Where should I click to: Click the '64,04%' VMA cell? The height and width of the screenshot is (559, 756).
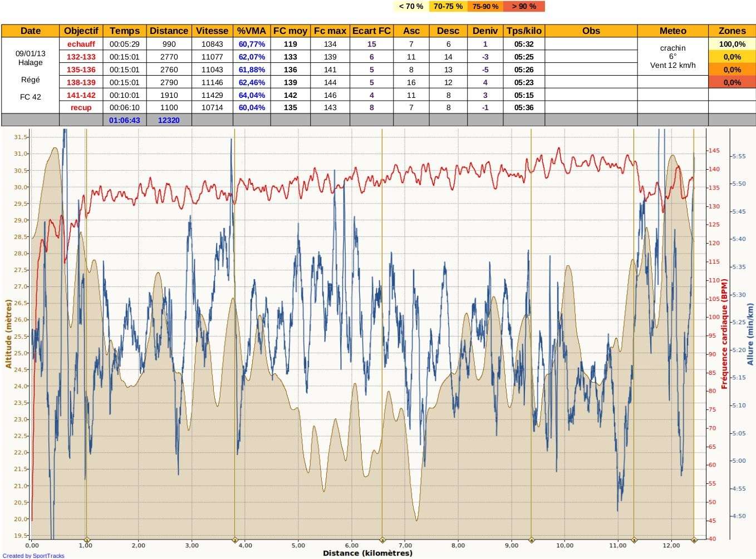(252, 95)
